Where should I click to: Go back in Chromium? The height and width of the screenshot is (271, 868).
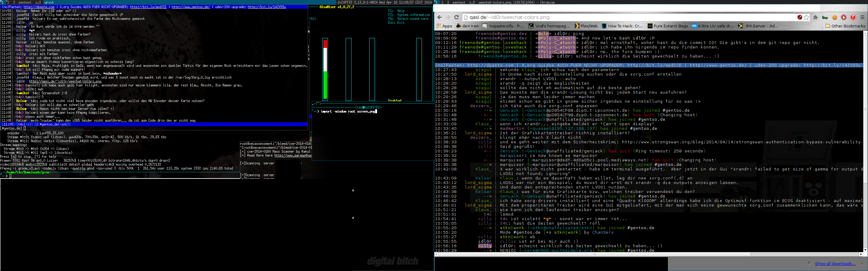[439, 17]
